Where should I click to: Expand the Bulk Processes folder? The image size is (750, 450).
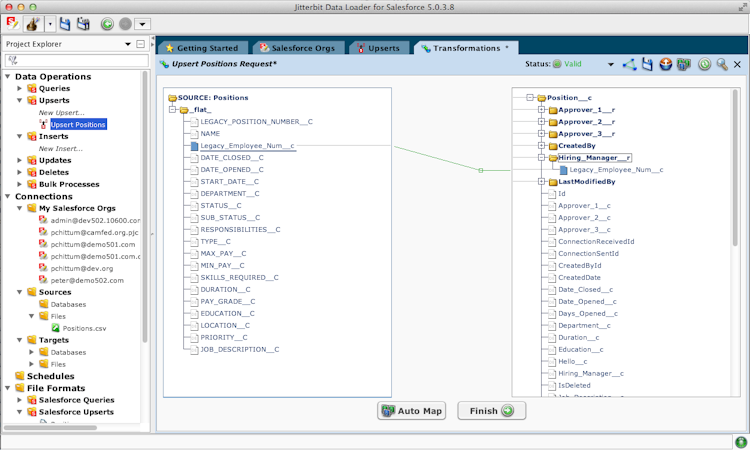[20, 184]
